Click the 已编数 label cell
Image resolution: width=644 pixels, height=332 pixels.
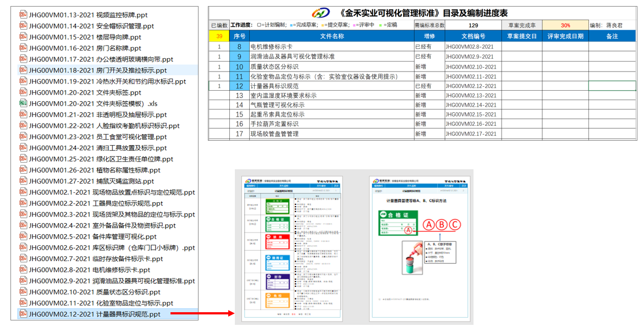[219, 25]
